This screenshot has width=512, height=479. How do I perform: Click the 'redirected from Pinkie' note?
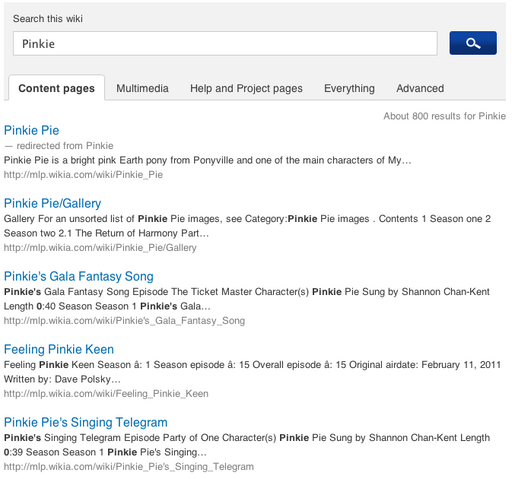click(x=59, y=146)
